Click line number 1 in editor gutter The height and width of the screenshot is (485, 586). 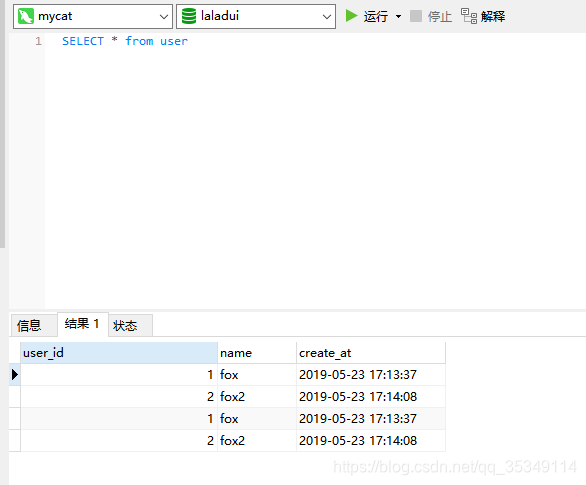(38, 41)
